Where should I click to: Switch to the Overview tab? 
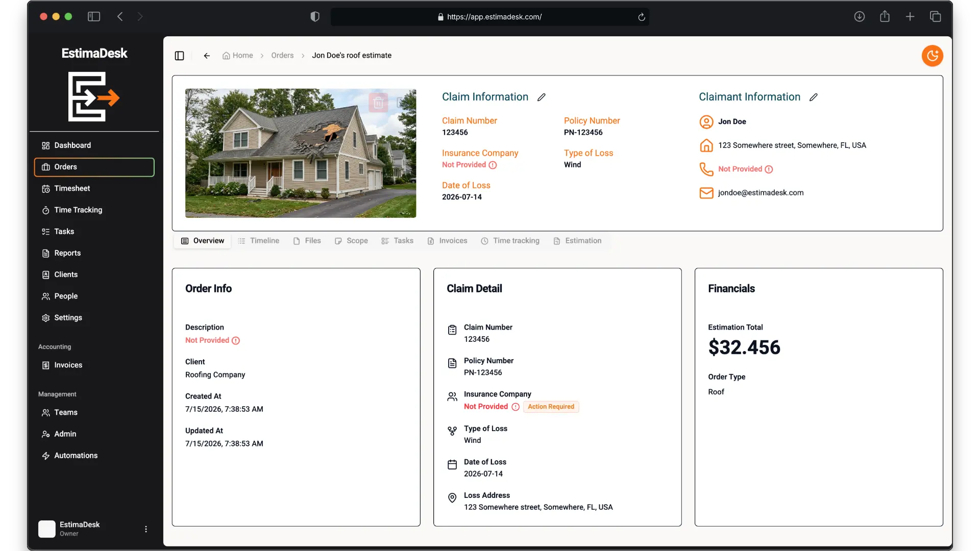point(203,241)
